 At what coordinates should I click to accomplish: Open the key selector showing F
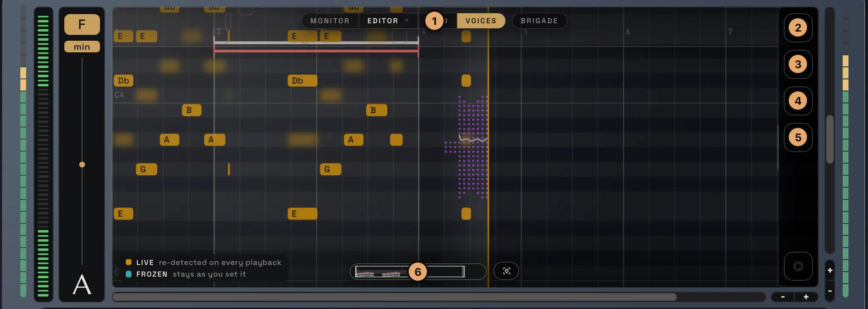point(82,25)
